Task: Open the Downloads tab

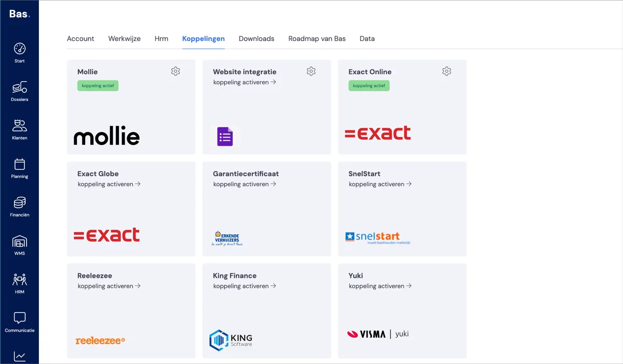Action: 256,38
